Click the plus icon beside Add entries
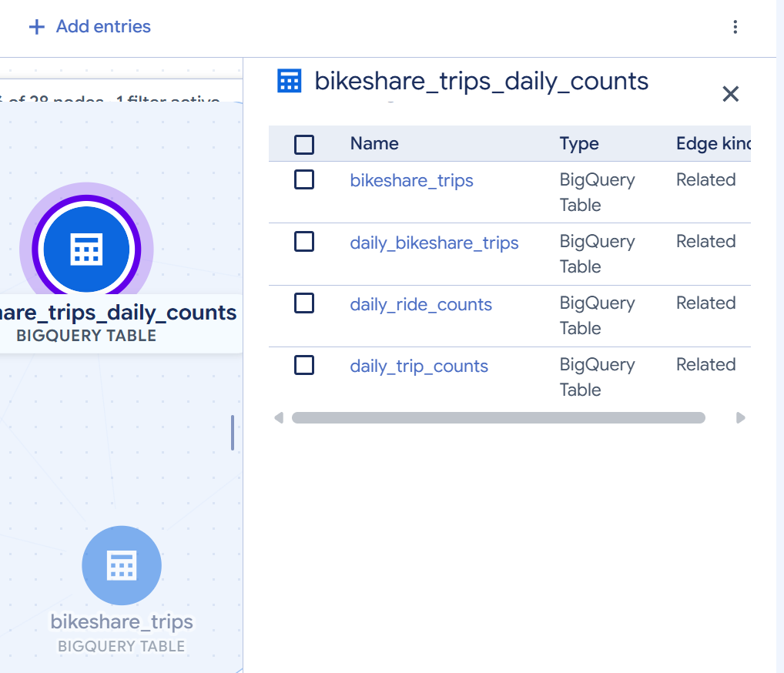This screenshot has height=673, width=784. [36, 26]
